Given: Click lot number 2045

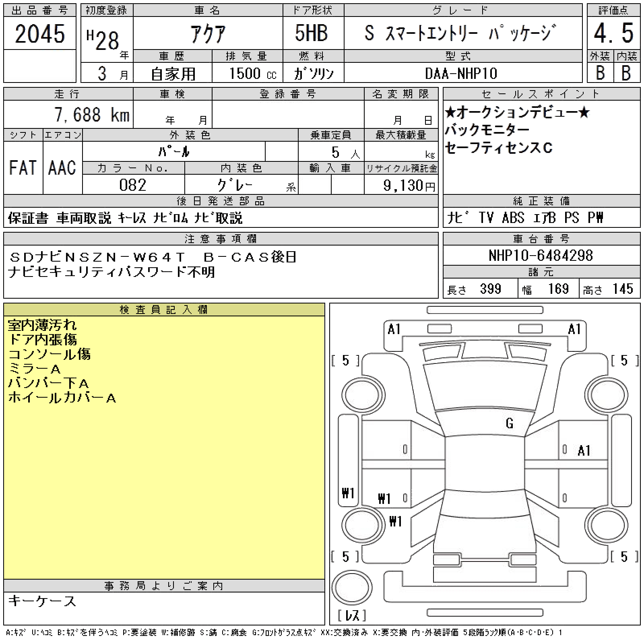Looking at the screenshot, I should [40, 33].
